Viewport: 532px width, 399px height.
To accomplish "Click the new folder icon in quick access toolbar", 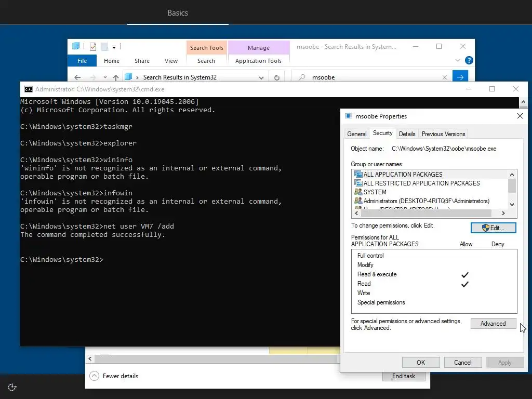I will tap(104, 46).
